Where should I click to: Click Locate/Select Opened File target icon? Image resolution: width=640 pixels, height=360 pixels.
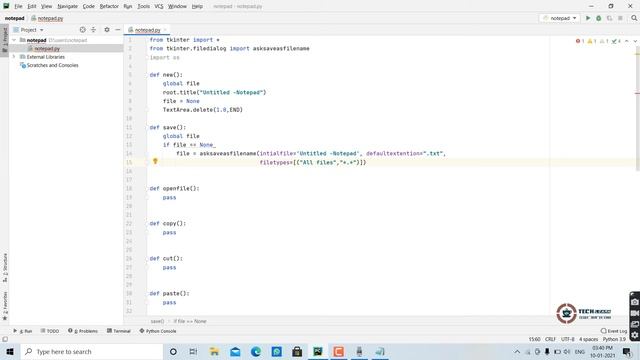(x=82, y=30)
